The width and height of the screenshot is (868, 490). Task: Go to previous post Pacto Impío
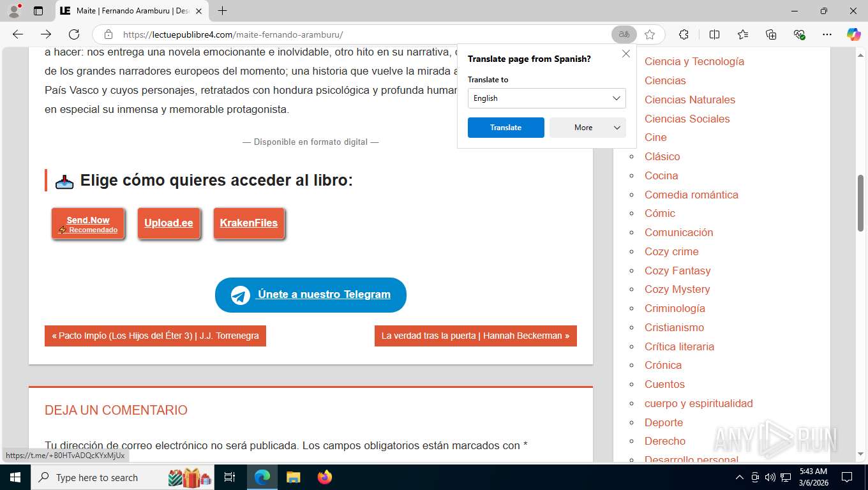click(155, 336)
